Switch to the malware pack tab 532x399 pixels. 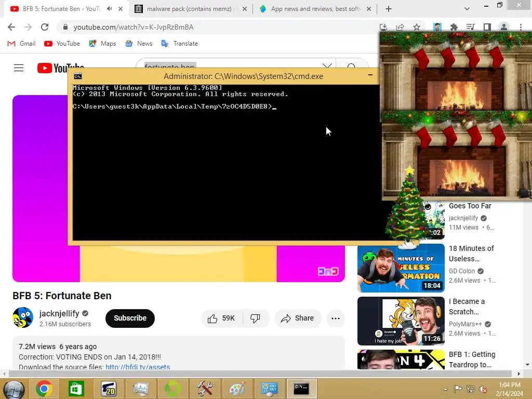tap(190, 9)
